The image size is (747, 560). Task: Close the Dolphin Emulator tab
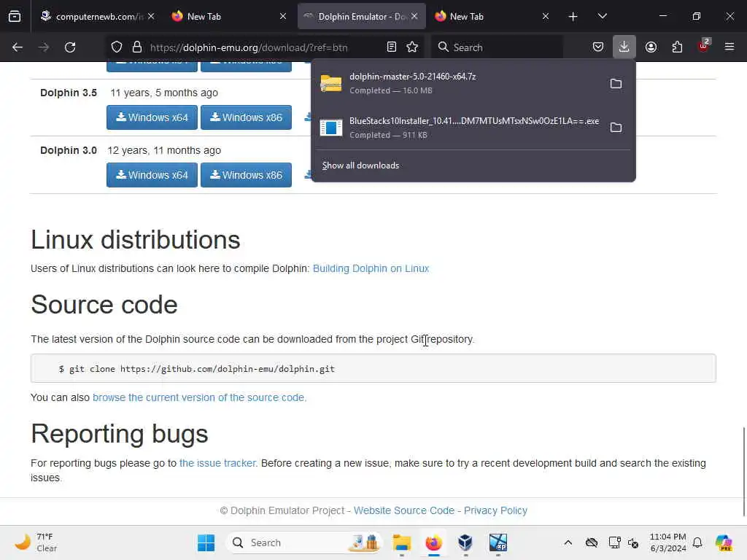pos(414,16)
